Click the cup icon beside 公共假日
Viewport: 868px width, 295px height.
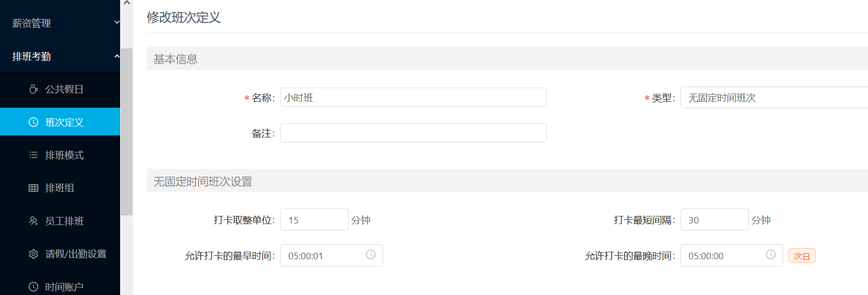(x=33, y=89)
